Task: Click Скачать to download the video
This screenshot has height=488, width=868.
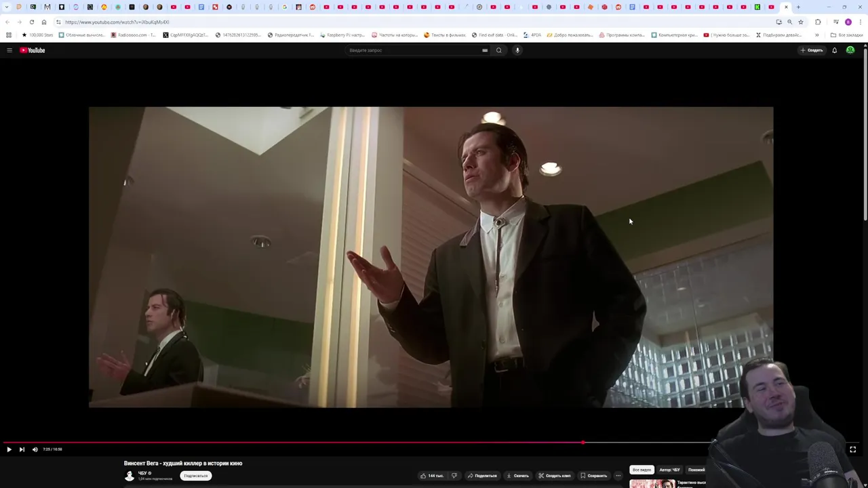Action: 517,476
